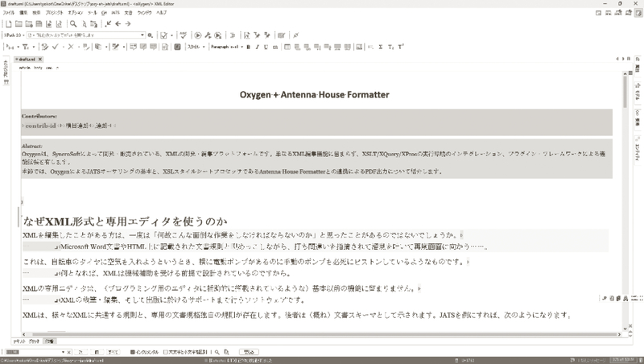Open プロジェクト menu

tap(54, 13)
